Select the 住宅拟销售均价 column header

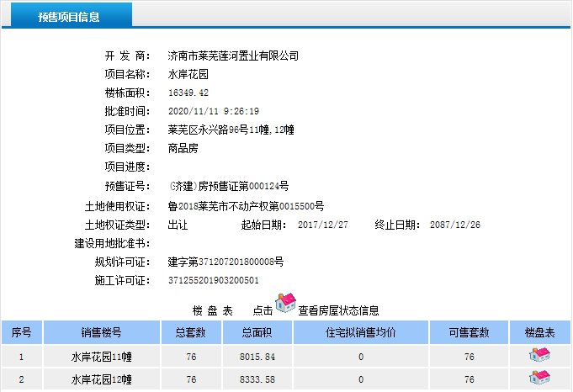(x=361, y=332)
